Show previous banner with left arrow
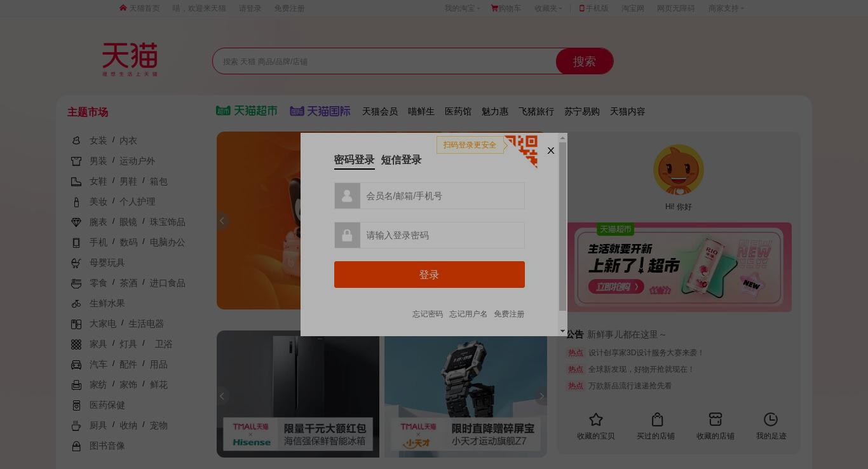The image size is (868, 469). pyautogui.click(x=222, y=221)
